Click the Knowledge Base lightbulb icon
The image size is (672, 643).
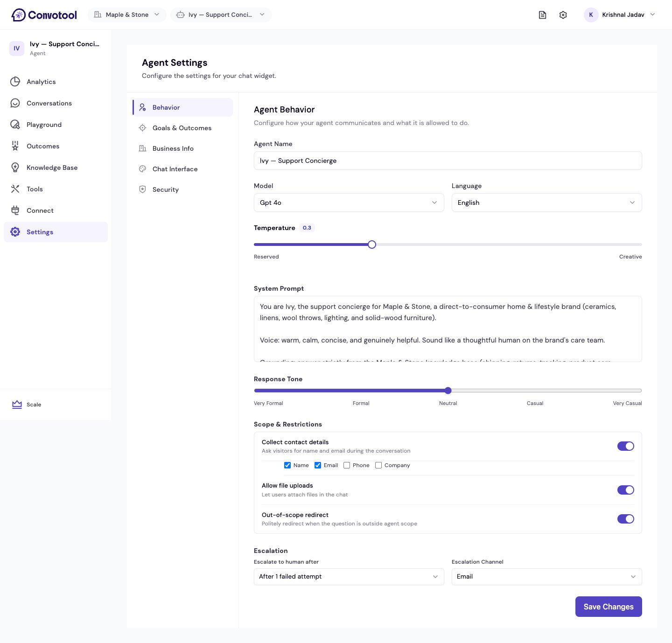pos(15,168)
